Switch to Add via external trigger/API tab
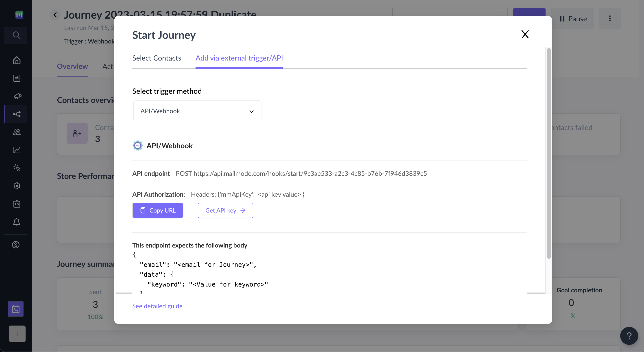 (x=239, y=58)
